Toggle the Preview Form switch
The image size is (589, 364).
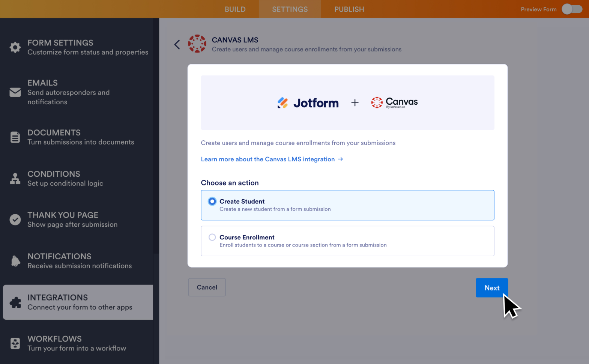point(572,9)
